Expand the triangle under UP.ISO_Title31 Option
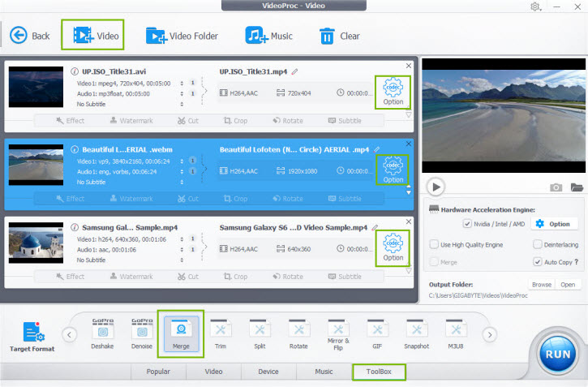This screenshot has width=588, height=387. [409, 114]
